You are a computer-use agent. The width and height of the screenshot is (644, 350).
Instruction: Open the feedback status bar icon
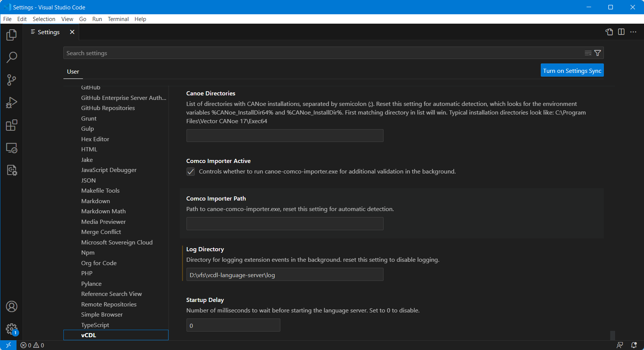pyautogui.click(x=620, y=345)
